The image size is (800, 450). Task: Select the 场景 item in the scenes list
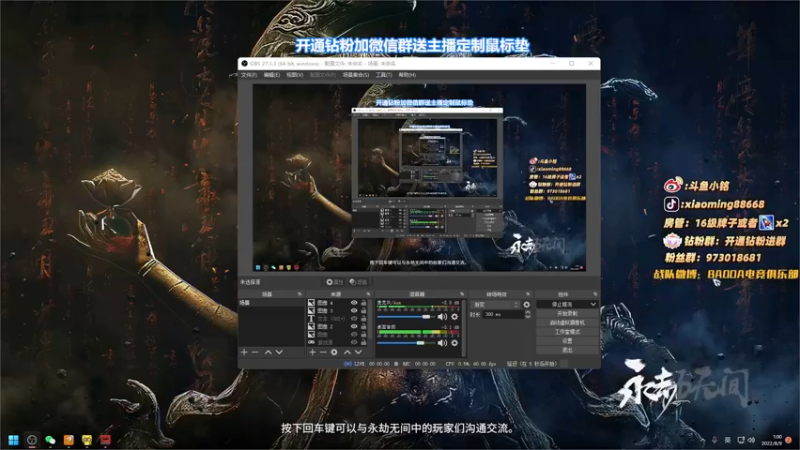click(271, 303)
